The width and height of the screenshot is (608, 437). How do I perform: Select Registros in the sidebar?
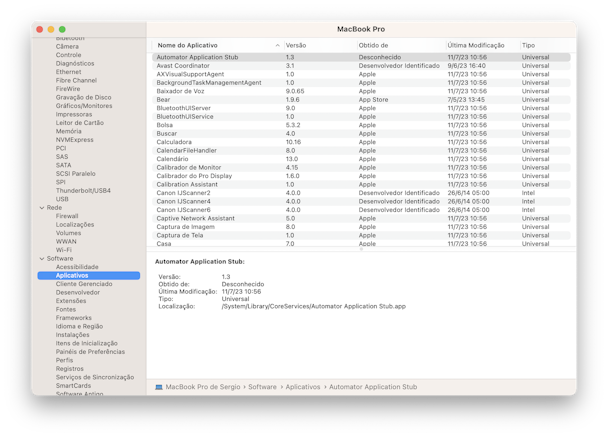[69, 369]
